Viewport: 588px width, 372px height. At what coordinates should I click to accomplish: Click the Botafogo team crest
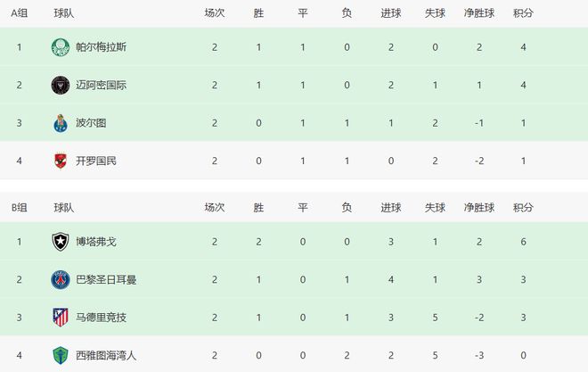tap(60, 241)
